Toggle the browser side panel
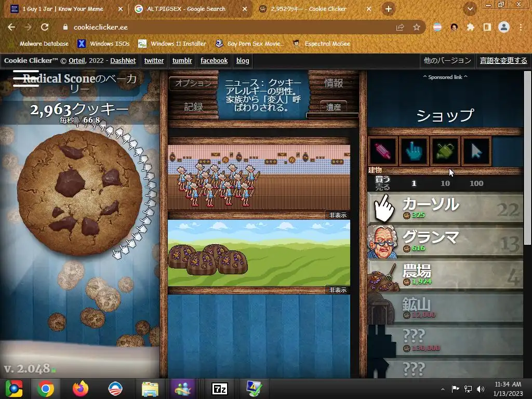The image size is (532, 399). coord(487,27)
